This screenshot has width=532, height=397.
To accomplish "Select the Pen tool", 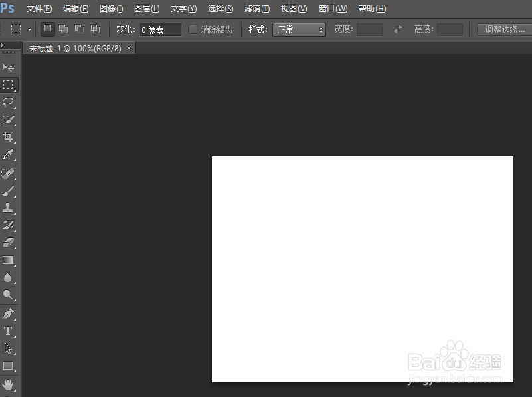I will pos(8,314).
